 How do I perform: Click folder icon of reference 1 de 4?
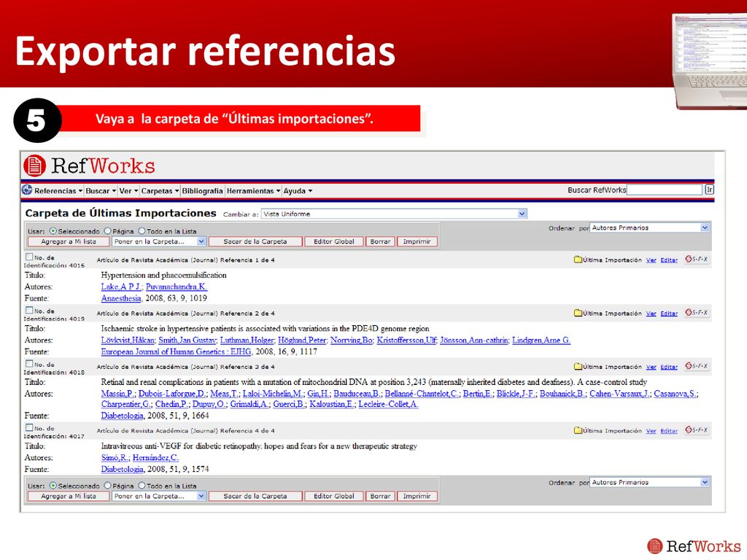578,260
